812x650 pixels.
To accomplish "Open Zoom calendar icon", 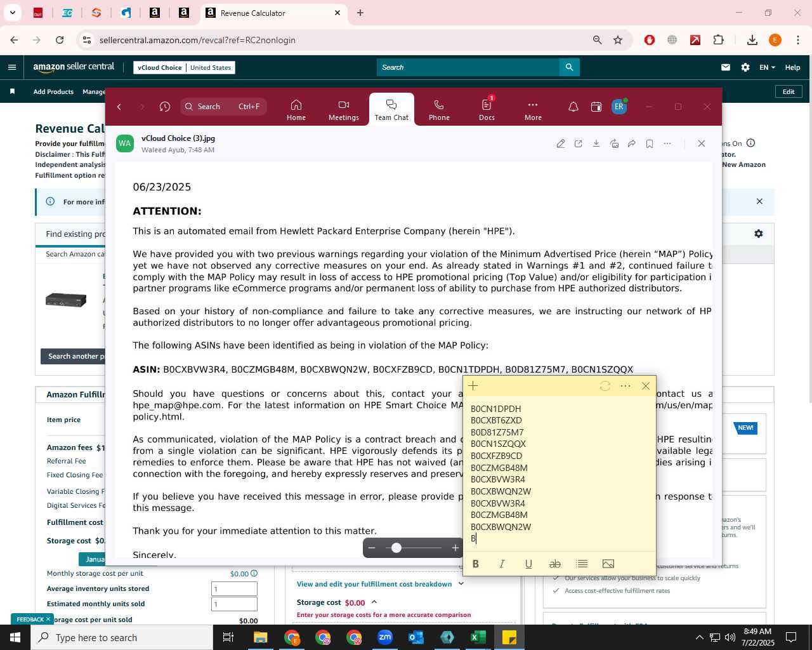I will click(596, 107).
